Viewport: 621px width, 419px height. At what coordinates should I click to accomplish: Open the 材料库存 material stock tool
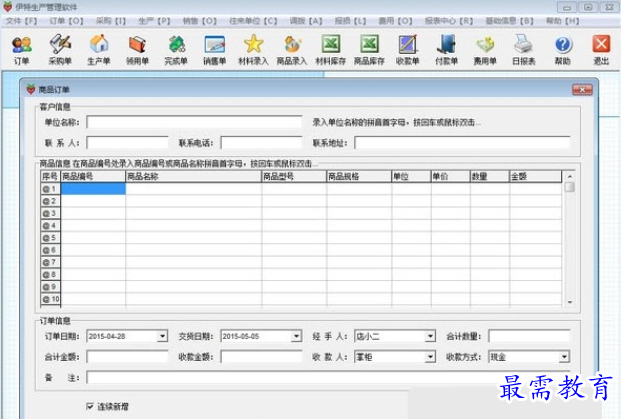[x=331, y=50]
